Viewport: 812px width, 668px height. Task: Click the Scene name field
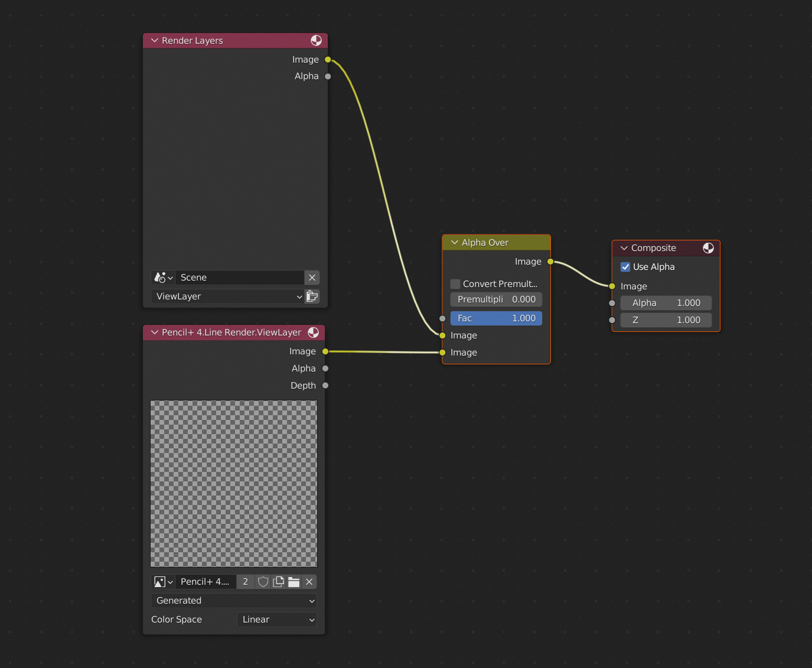[239, 278]
